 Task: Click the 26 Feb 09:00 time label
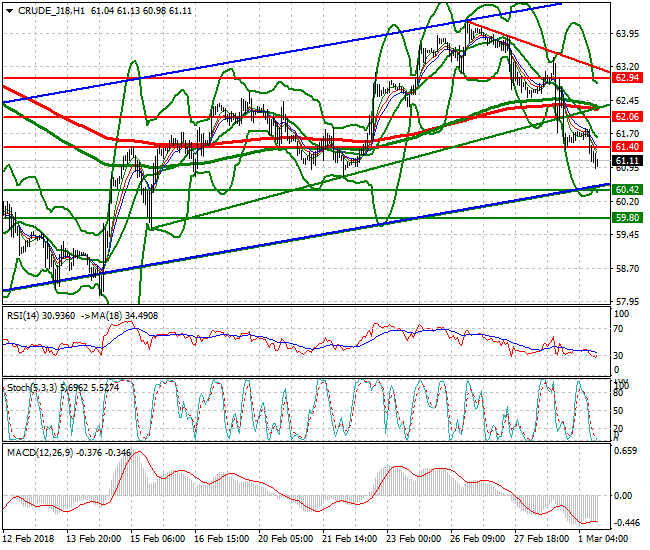tap(478, 539)
